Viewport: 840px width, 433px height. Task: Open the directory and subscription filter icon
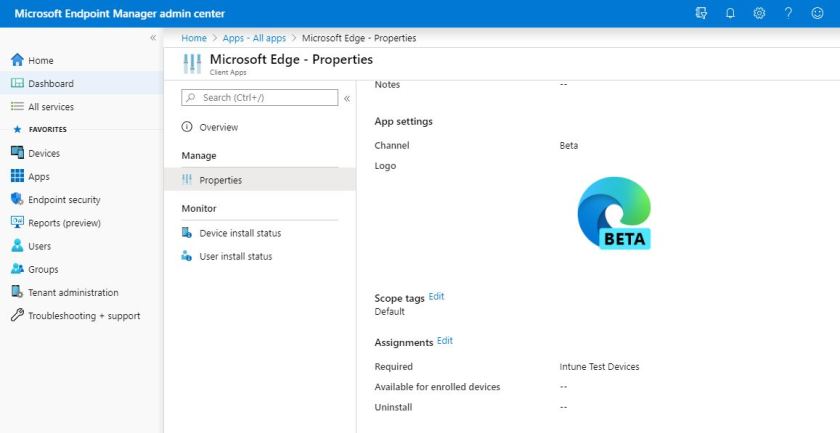(701, 13)
